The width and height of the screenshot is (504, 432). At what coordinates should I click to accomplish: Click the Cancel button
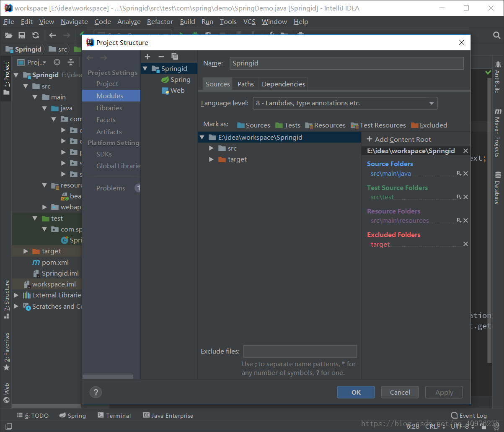(x=400, y=392)
